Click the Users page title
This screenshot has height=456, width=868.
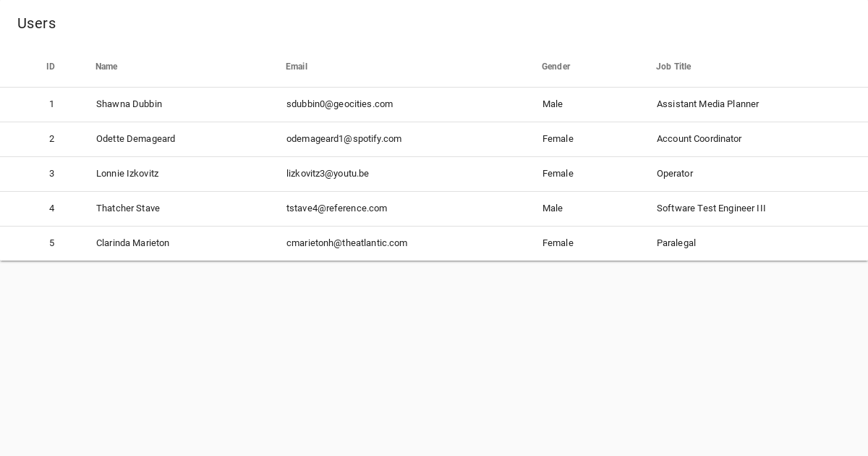[36, 23]
